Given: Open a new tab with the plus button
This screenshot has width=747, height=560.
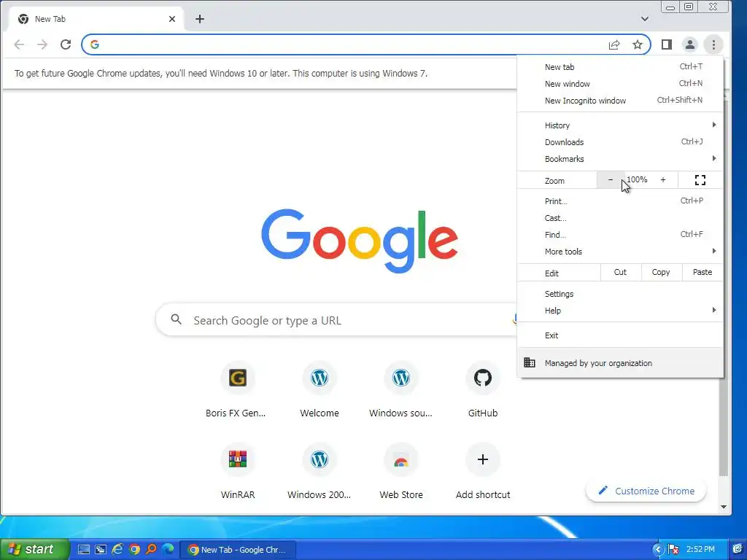Looking at the screenshot, I should [200, 19].
